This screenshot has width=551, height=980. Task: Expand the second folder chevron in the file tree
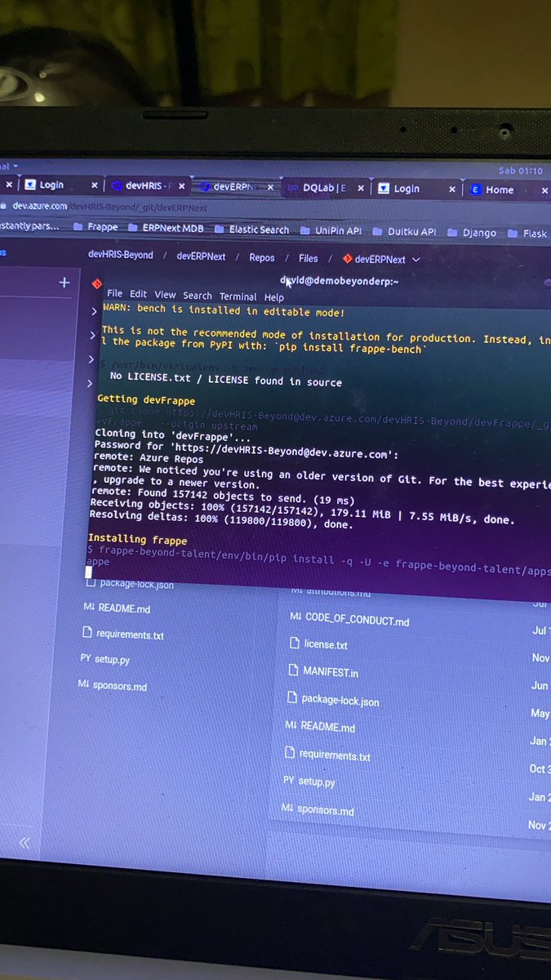coord(93,335)
